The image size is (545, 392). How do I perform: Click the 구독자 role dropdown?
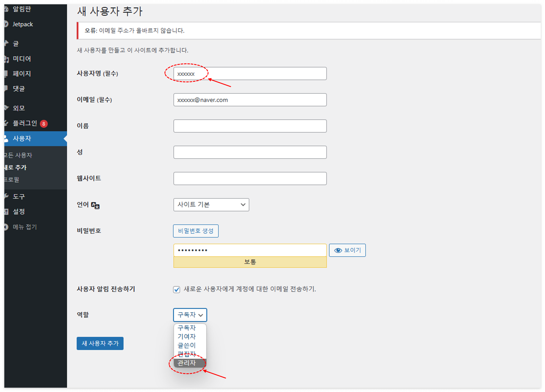click(190, 315)
